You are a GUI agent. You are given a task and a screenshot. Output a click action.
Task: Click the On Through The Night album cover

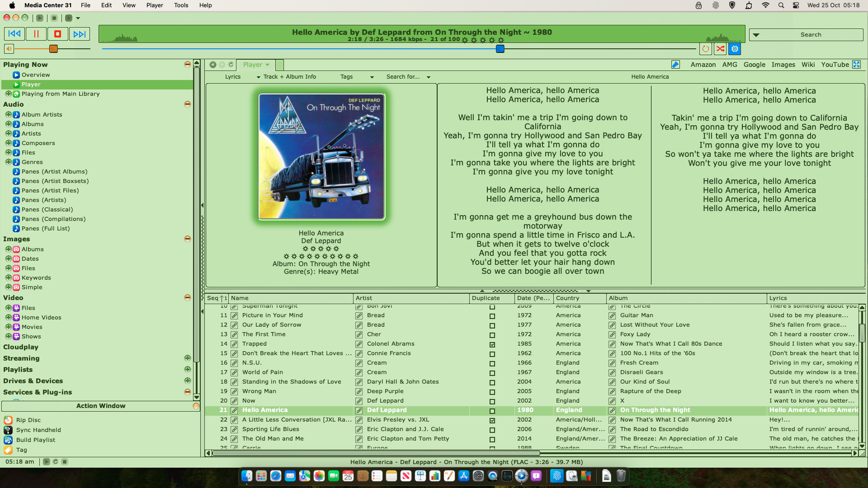(321, 156)
